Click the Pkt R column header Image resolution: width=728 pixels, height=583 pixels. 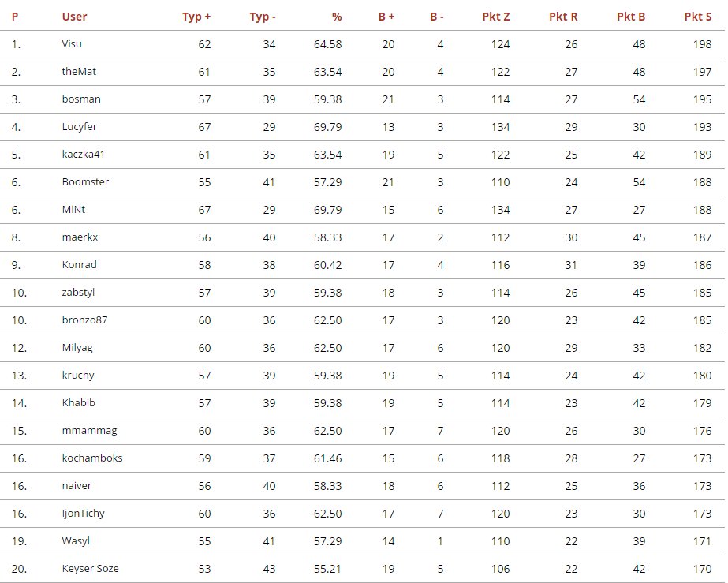(563, 17)
